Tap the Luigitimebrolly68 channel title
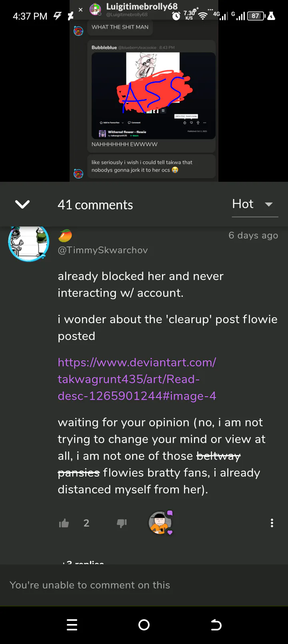The height and width of the screenshot is (644, 288). click(142, 7)
